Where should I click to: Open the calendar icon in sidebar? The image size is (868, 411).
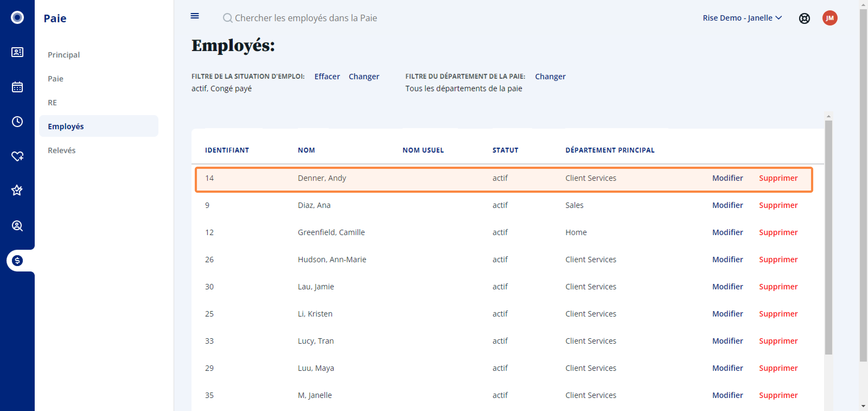pyautogui.click(x=17, y=87)
